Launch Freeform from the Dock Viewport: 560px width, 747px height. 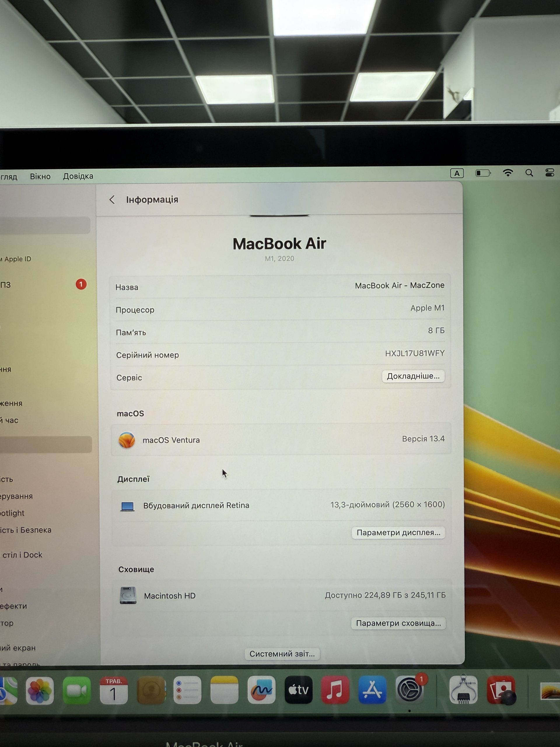(261, 690)
